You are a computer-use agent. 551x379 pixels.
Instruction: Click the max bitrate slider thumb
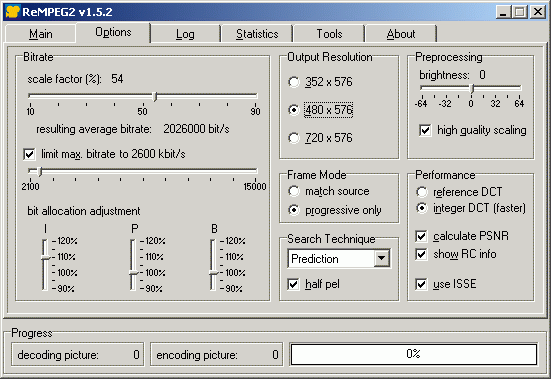40,172
